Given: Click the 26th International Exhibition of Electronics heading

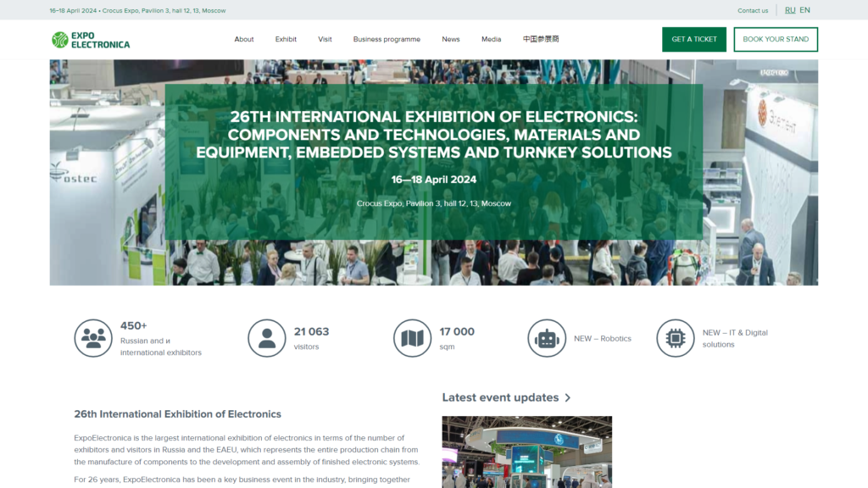Looking at the screenshot, I should pyautogui.click(x=178, y=413).
